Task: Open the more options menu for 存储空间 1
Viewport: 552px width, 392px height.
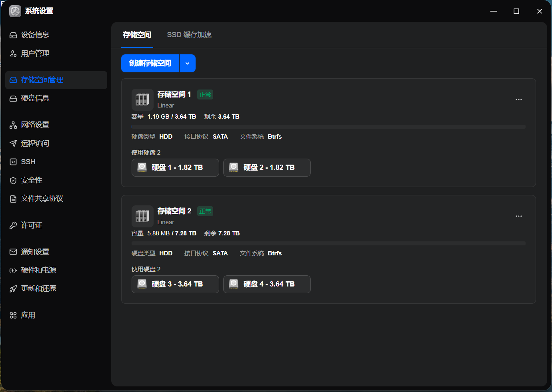Action: [519, 99]
